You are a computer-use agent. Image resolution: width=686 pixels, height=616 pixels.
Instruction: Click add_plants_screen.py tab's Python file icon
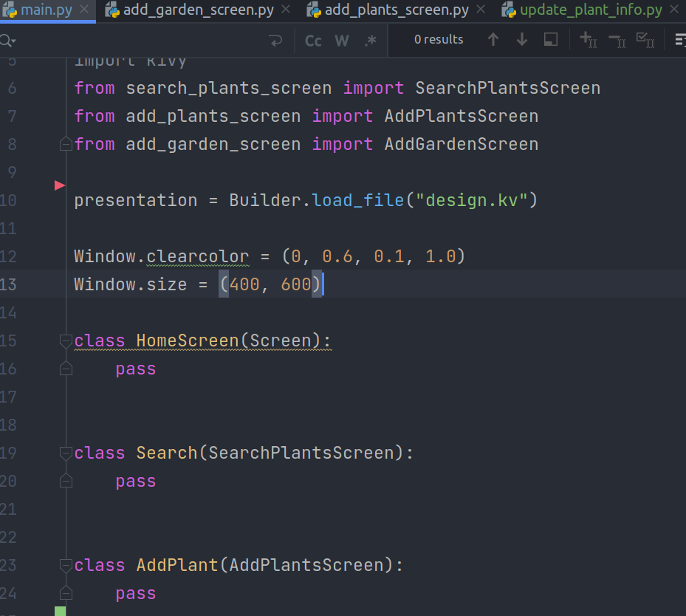click(x=314, y=10)
